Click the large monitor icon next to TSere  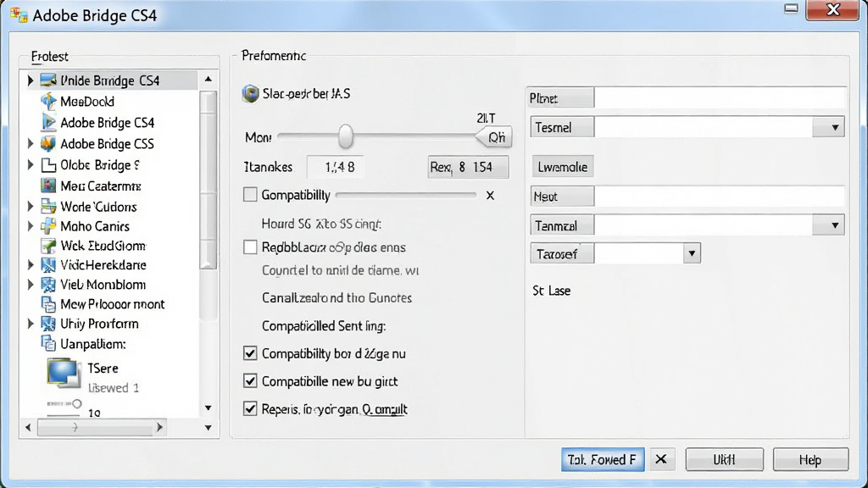pos(63,373)
